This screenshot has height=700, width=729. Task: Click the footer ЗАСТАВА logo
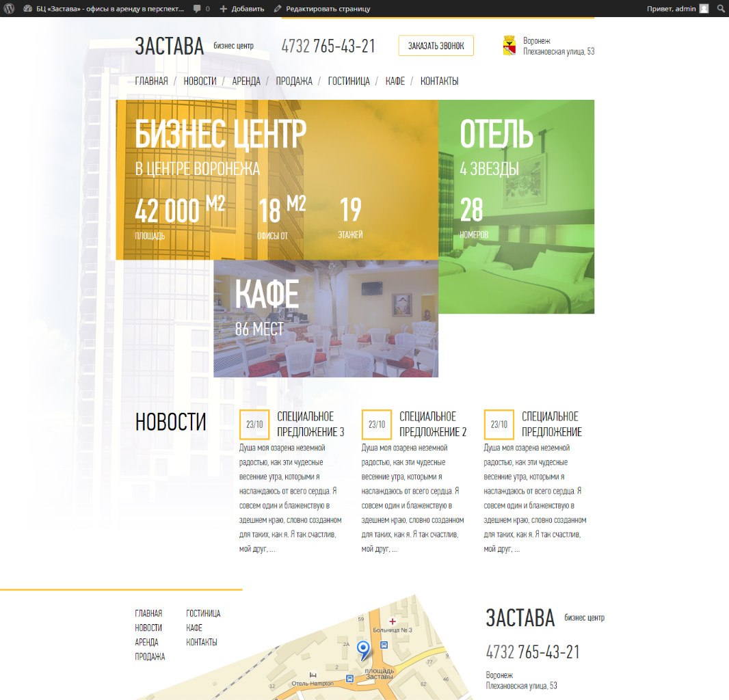coord(520,618)
